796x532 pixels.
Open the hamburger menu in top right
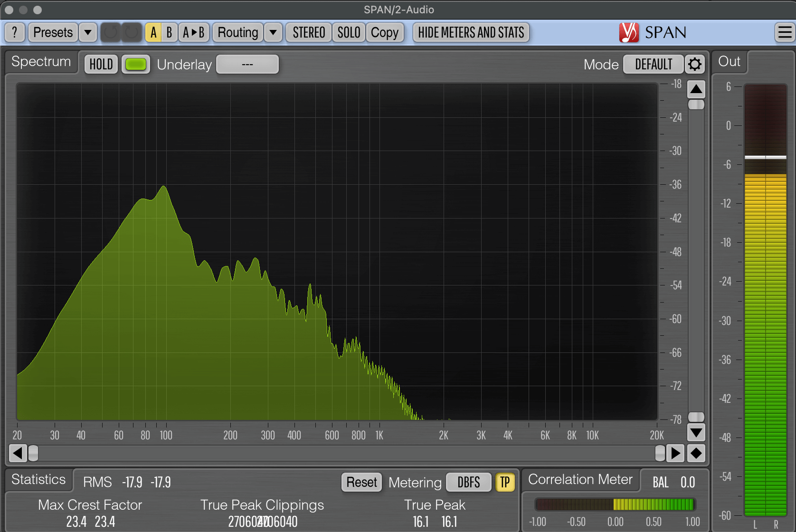784,32
